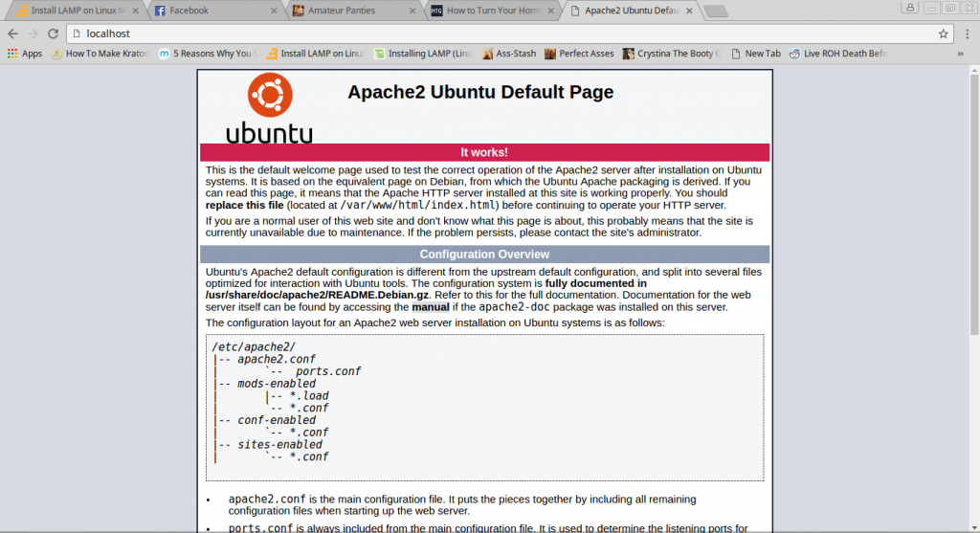The width and height of the screenshot is (980, 533).
Task: Close the Install LAMP on Linux tab
Action: (135, 11)
